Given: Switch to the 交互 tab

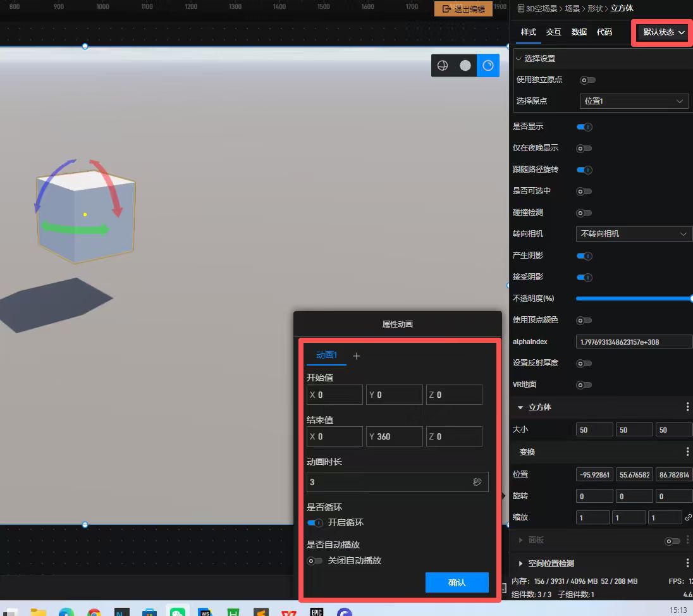Looking at the screenshot, I should (553, 32).
